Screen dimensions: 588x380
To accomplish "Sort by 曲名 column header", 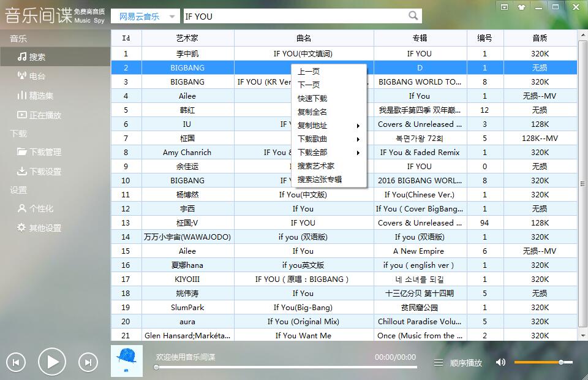I will point(304,38).
